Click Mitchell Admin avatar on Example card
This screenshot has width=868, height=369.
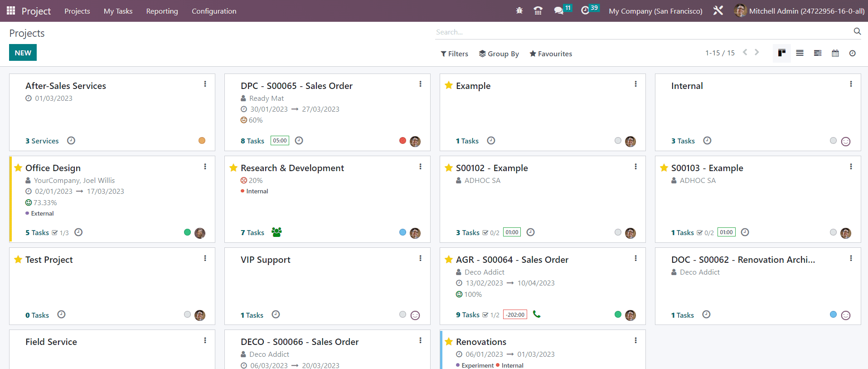click(x=630, y=141)
